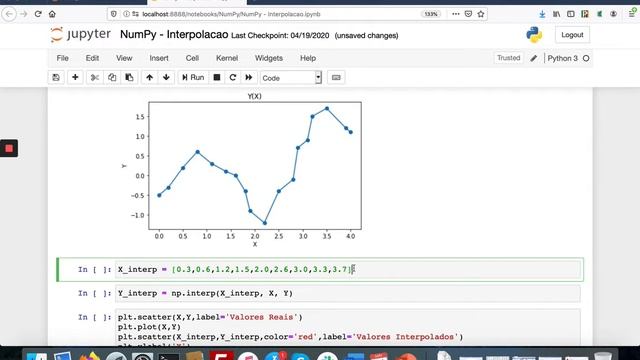This screenshot has height=360, width=640.
Task: Restart the kernel icon
Action: click(x=233, y=78)
